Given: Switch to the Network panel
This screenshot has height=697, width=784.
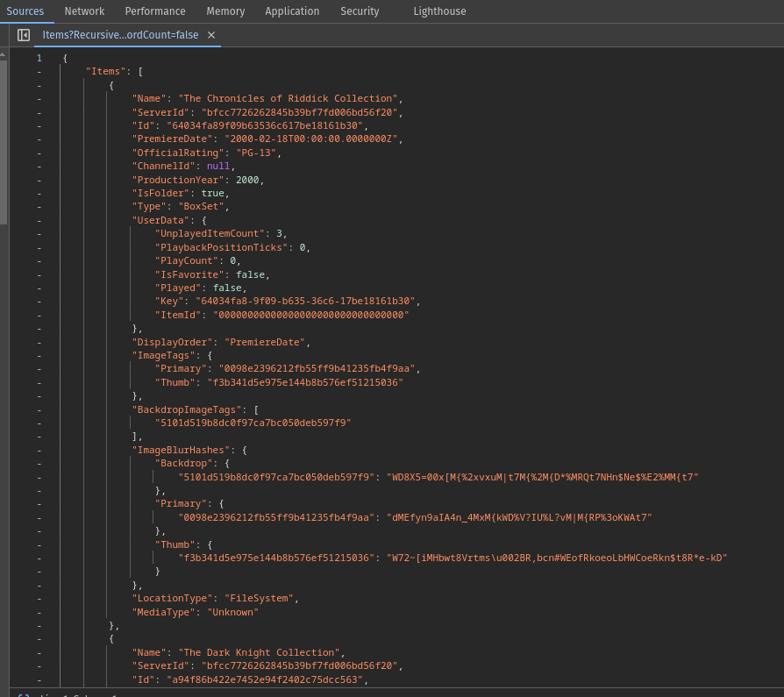Looking at the screenshot, I should 84,11.
